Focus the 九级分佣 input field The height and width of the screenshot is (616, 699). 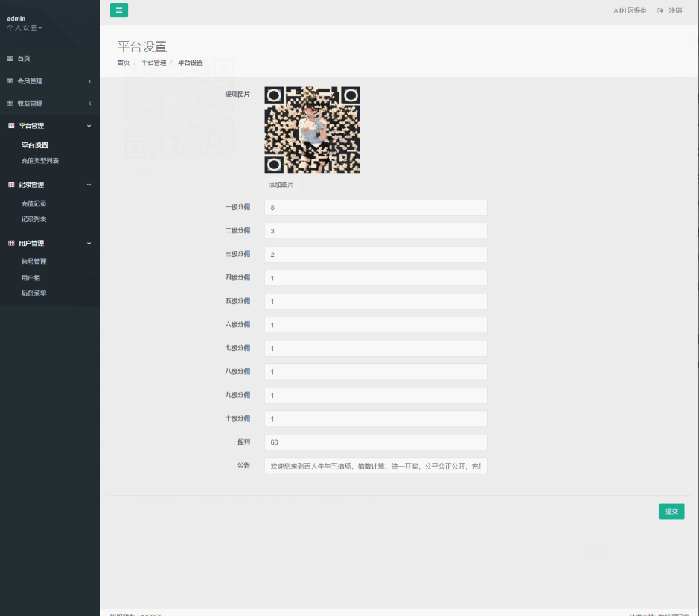coord(376,396)
